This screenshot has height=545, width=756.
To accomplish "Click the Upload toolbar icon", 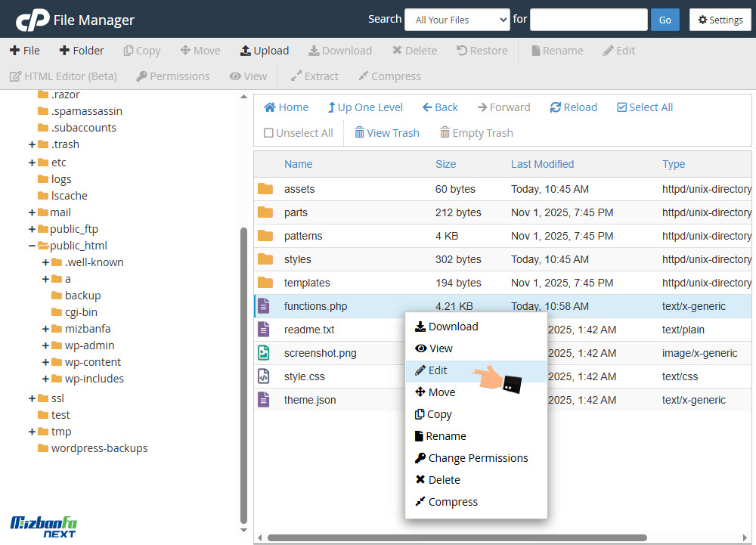I will (x=245, y=51).
